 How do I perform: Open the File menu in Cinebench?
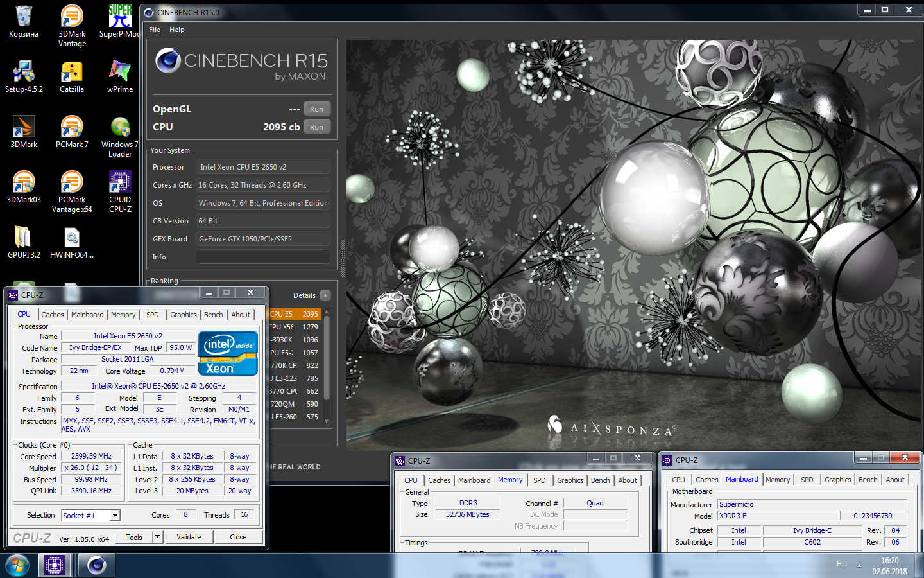[x=155, y=30]
